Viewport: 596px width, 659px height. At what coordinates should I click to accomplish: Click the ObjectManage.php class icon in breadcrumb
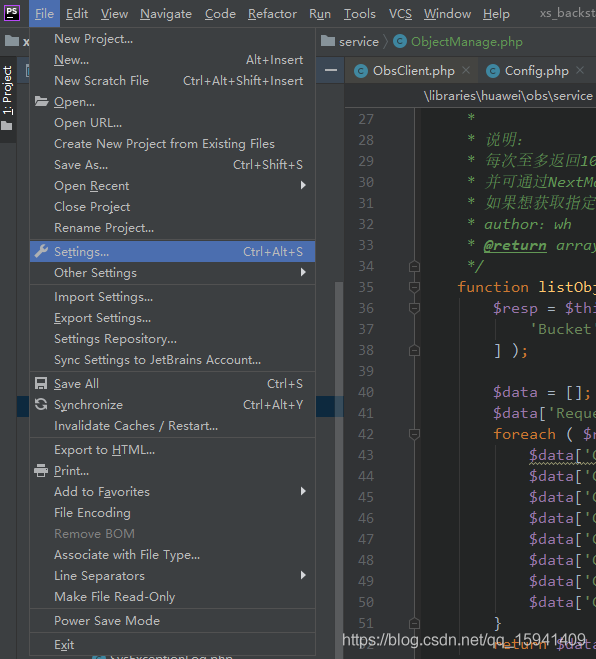pos(399,41)
